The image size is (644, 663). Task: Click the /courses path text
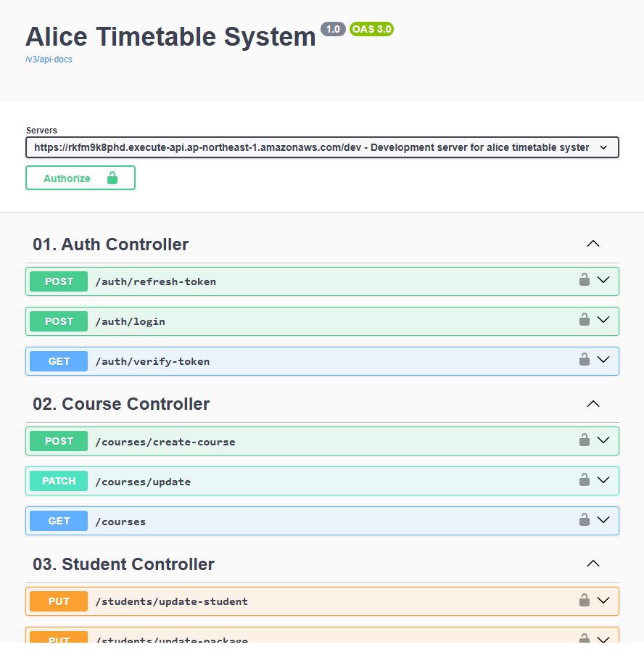120,522
